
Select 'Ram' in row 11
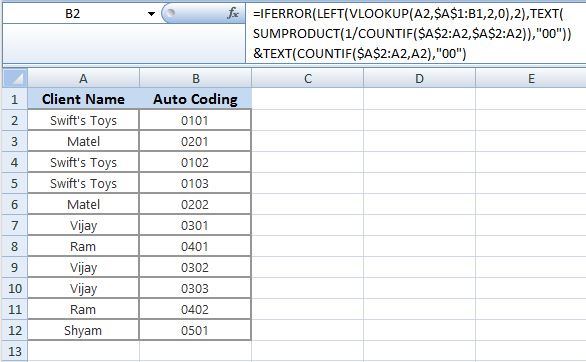pyautogui.click(x=83, y=309)
